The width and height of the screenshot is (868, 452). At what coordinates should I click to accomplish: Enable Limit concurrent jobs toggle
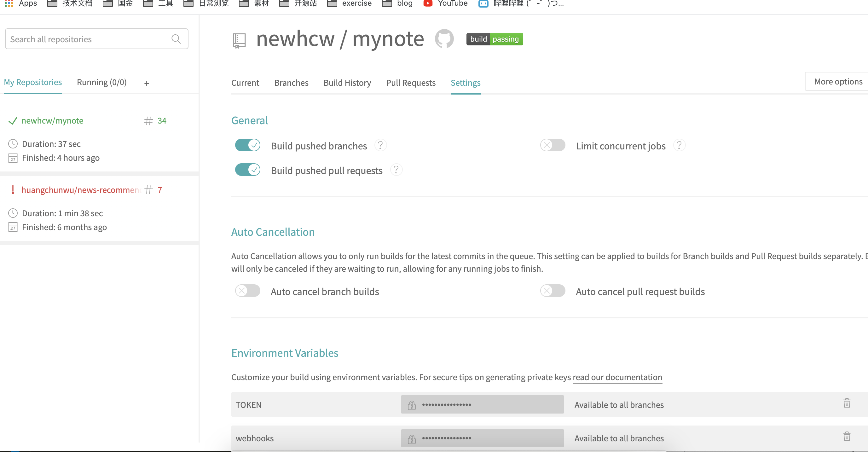click(553, 145)
